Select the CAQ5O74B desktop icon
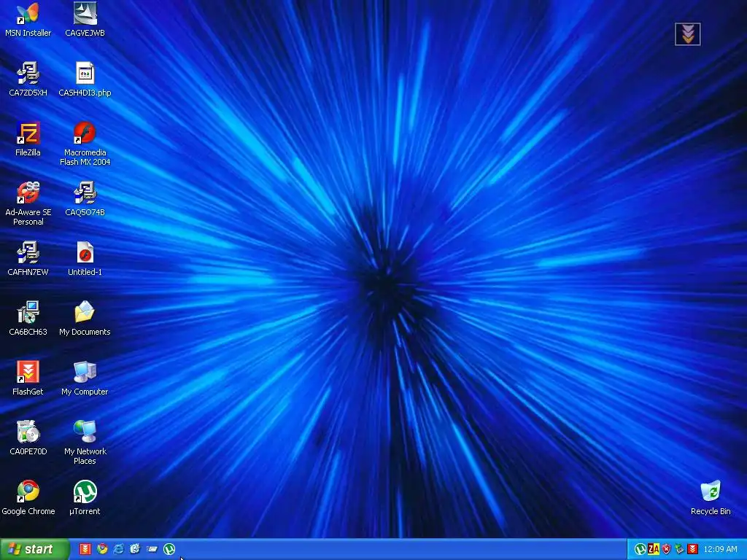The image size is (747, 560). click(x=85, y=198)
